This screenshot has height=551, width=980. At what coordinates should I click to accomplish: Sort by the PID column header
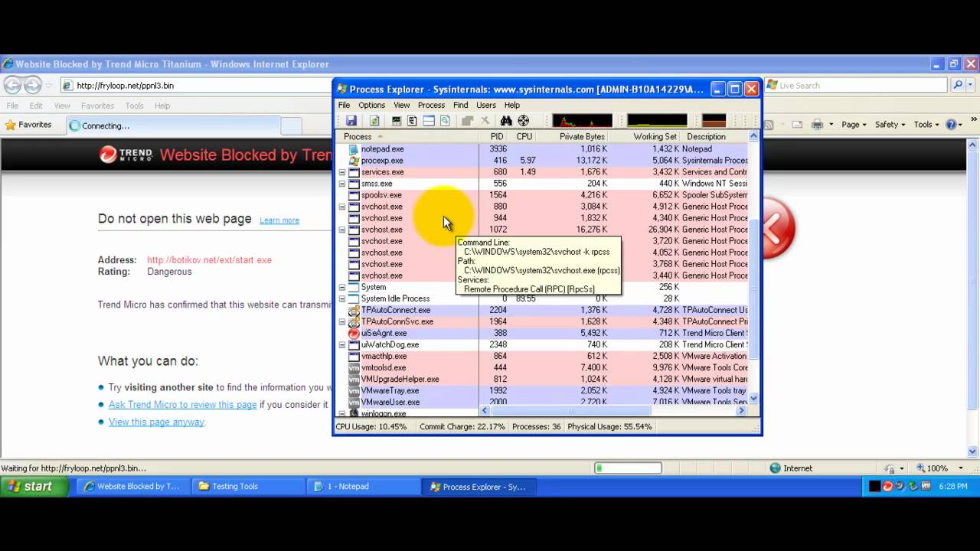(496, 136)
